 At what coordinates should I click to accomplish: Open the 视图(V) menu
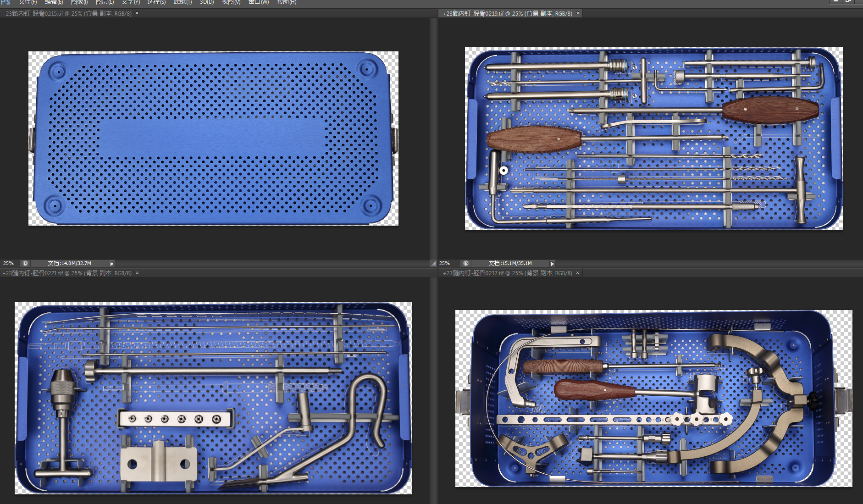pyautogui.click(x=231, y=2)
